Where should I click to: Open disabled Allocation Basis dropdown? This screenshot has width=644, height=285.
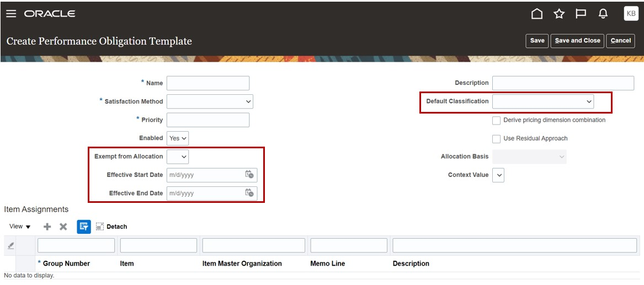click(529, 157)
